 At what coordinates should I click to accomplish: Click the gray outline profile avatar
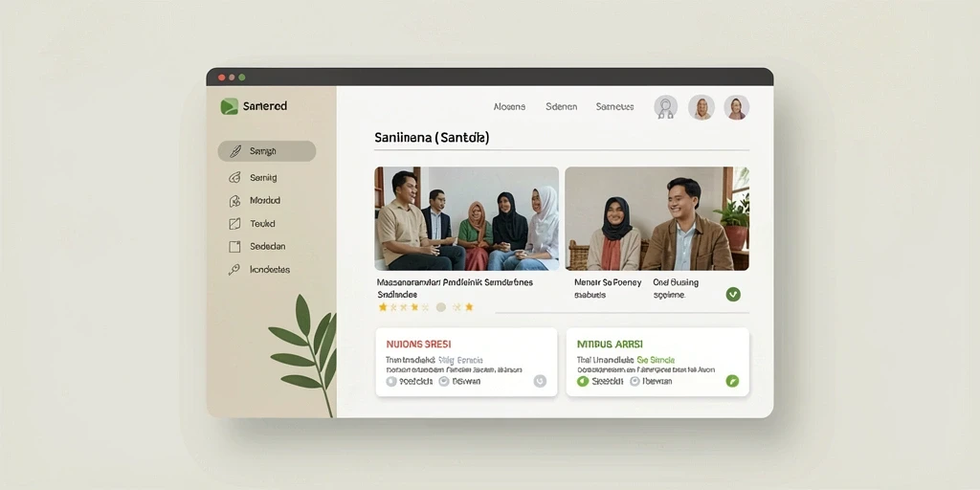[x=666, y=107]
